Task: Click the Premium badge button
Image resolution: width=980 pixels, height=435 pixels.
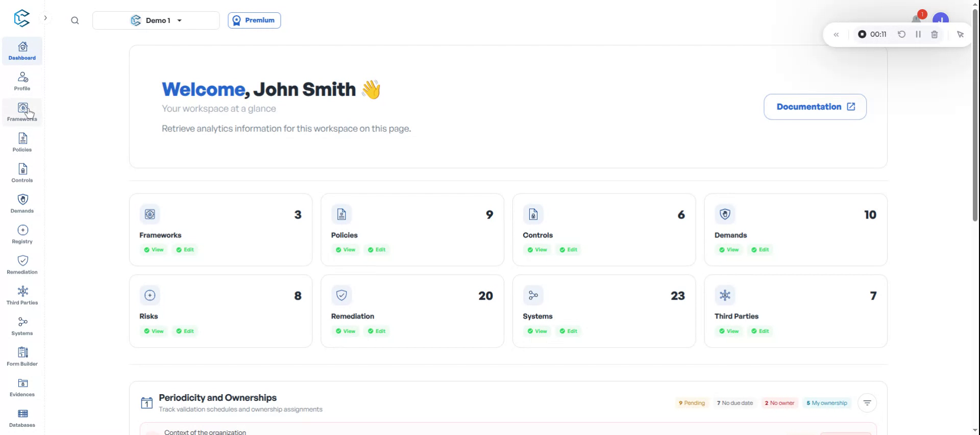Action: (x=254, y=20)
